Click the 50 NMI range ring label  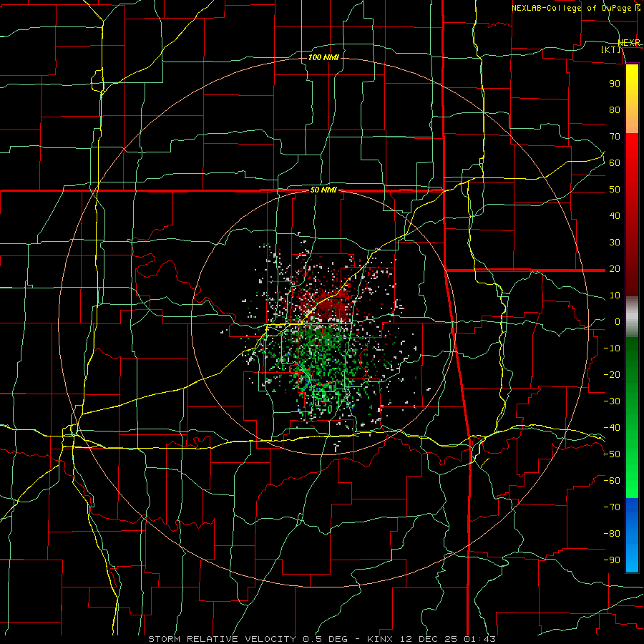coord(323,190)
